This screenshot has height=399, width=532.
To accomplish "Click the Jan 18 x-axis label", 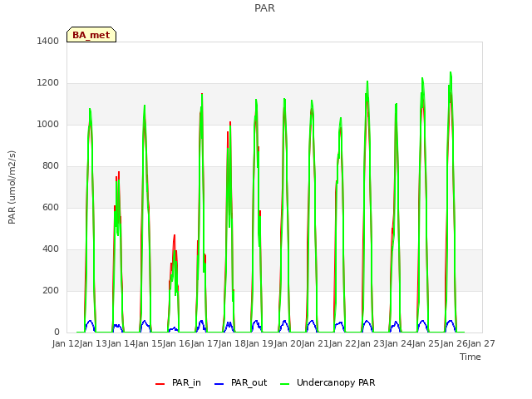I will coord(232,343).
